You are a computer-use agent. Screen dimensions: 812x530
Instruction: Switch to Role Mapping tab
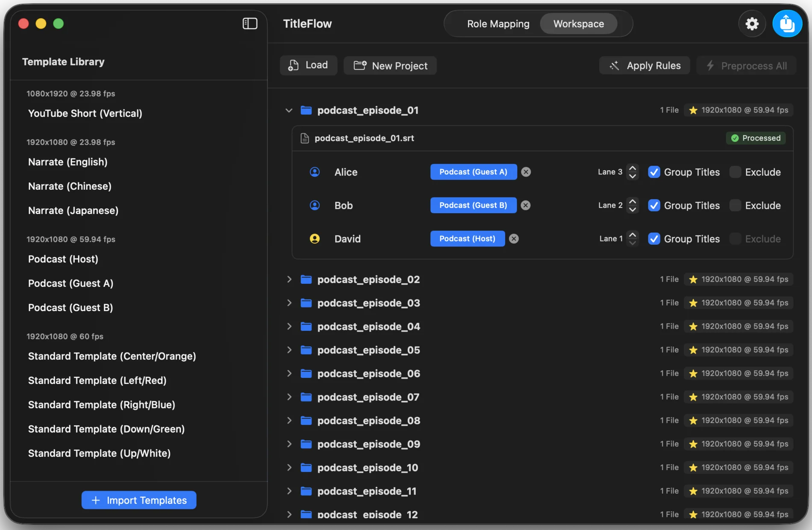click(498, 24)
